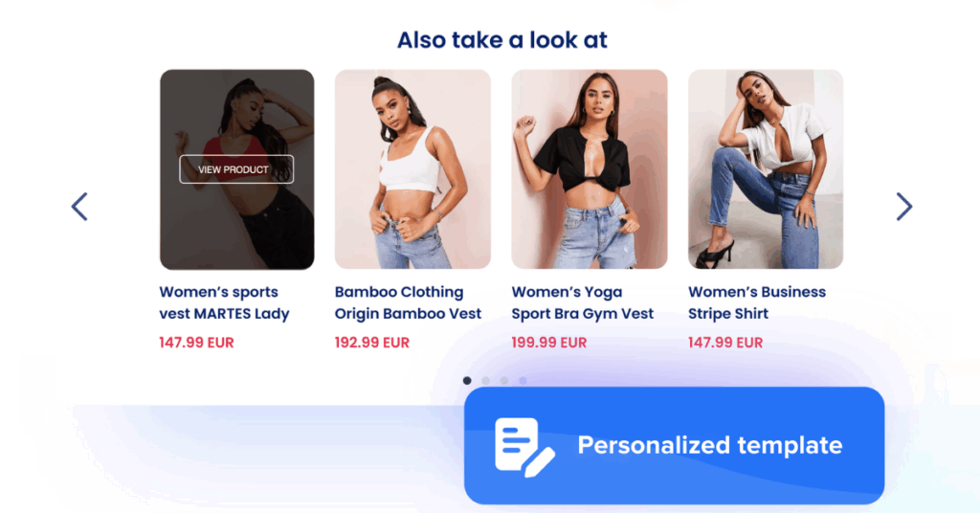Click the white crop top product image
This screenshot has width=980, height=513.
tap(412, 169)
